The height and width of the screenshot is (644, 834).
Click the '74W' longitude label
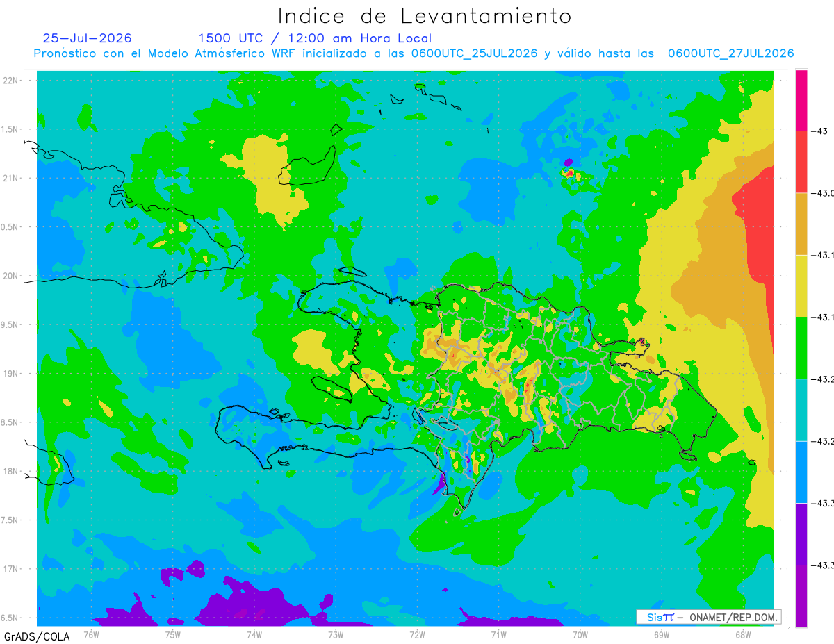point(254,635)
